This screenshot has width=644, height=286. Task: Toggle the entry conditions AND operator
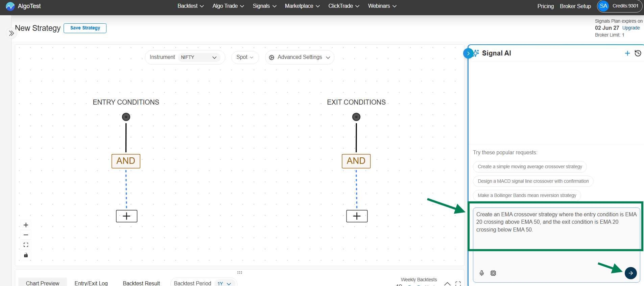126,161
